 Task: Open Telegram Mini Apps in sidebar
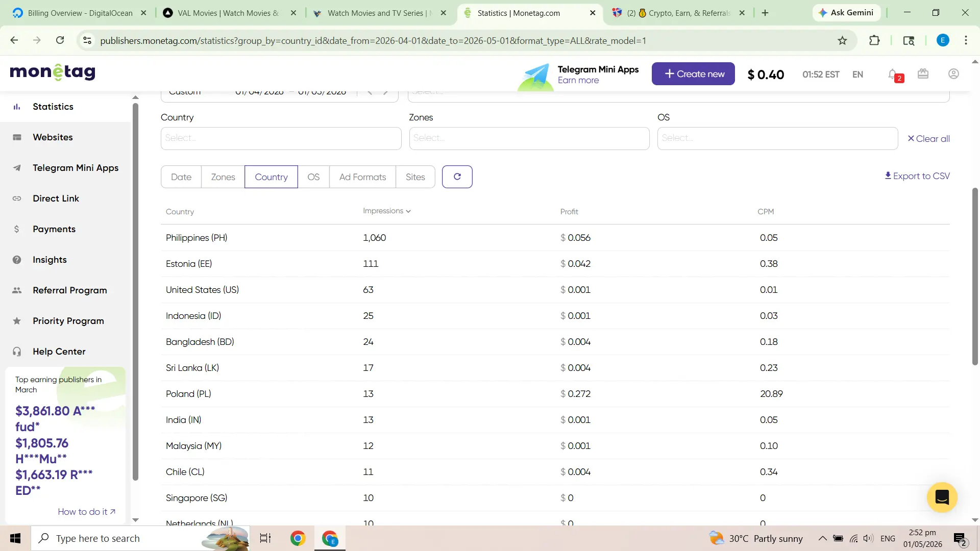click(x=76, y=168)
